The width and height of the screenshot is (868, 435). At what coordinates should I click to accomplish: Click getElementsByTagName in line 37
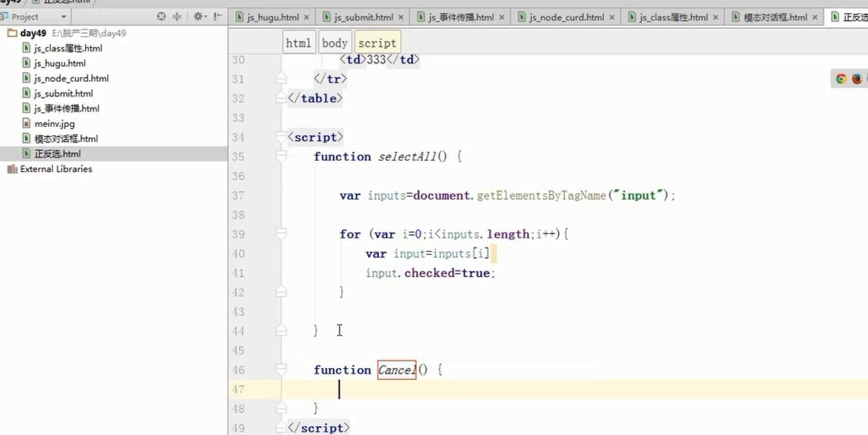point(541,195)
